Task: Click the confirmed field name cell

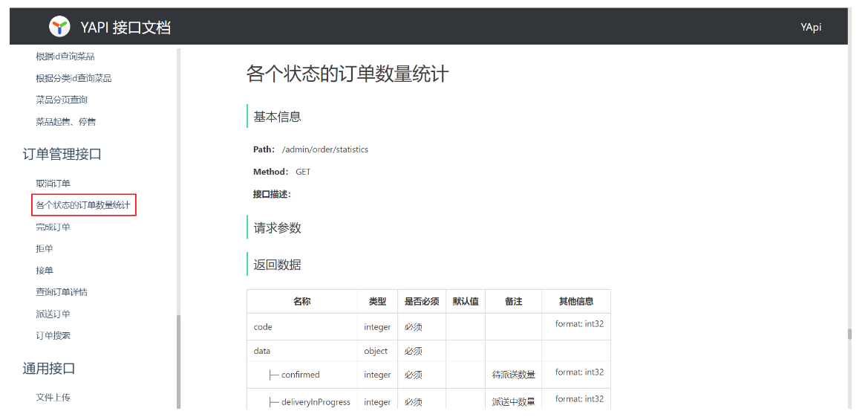Action: coord(301,375)
